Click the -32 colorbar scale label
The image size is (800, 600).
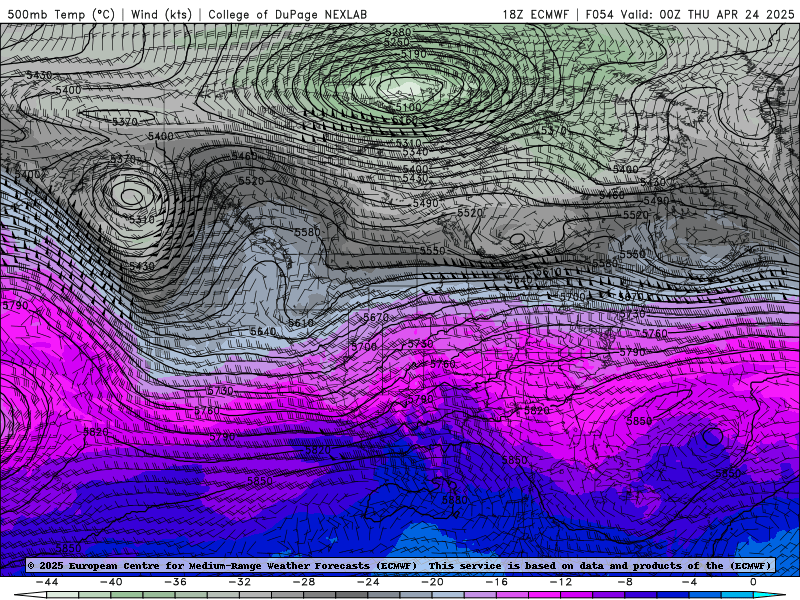(239, 582)
